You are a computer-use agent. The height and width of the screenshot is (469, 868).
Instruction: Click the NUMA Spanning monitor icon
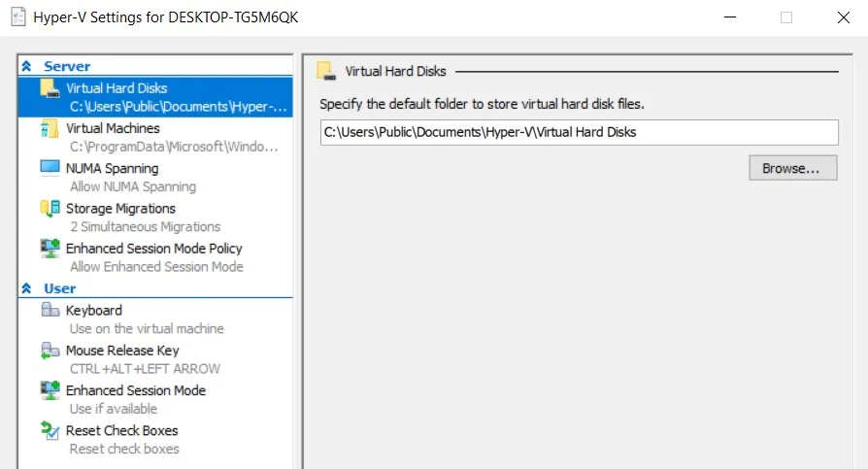pyautogui.click(x=50, y=168)
